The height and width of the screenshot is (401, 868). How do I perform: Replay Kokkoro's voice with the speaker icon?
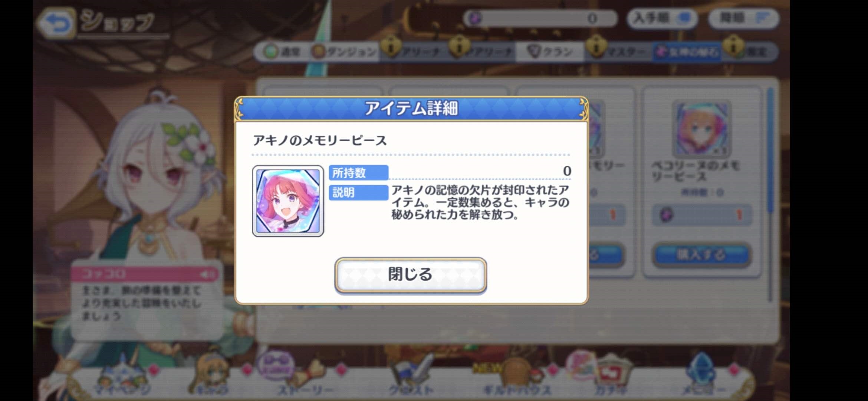click(x=208, y=274)
